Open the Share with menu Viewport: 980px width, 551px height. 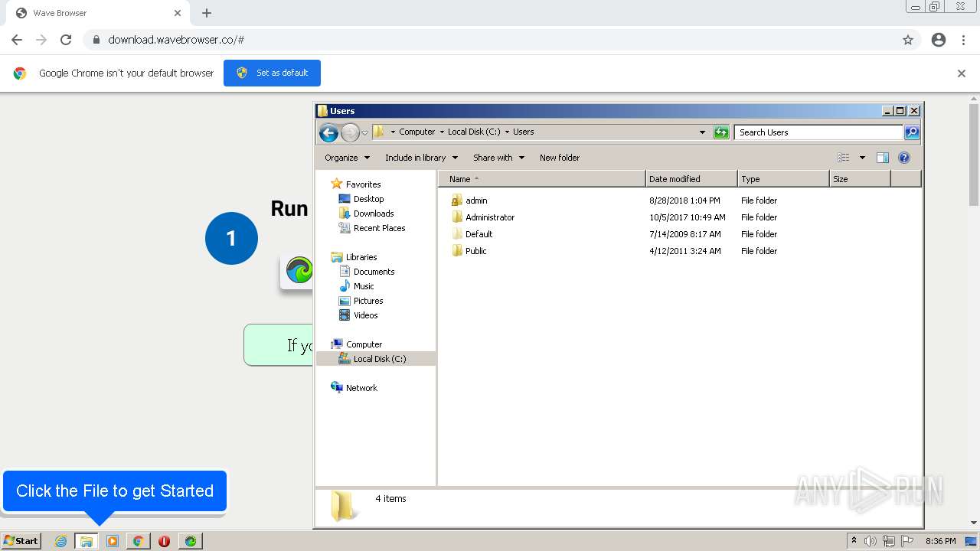point(498,158)
